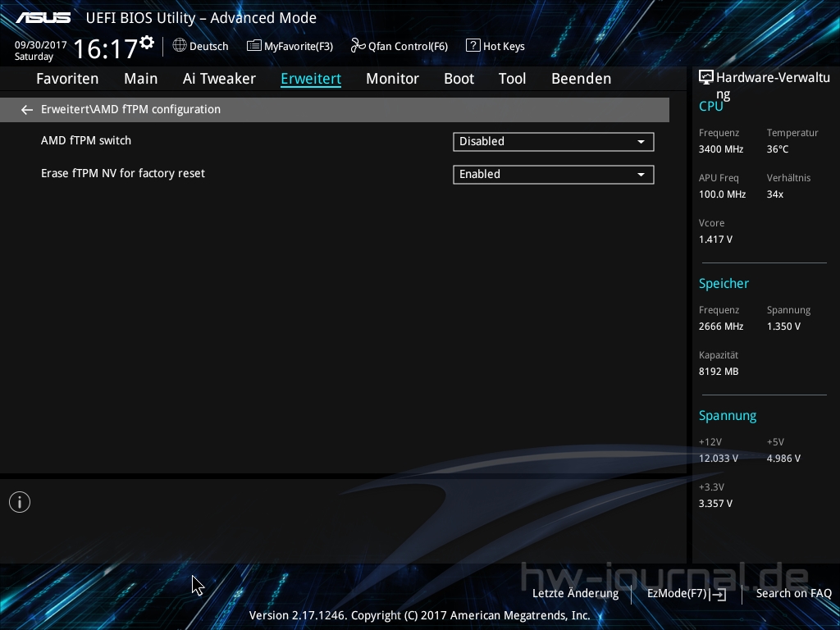Click the UEFI BIOS Utility – Advanced Mode title
This screenshot has height=630, width=840.
click(x=202, y=18)
